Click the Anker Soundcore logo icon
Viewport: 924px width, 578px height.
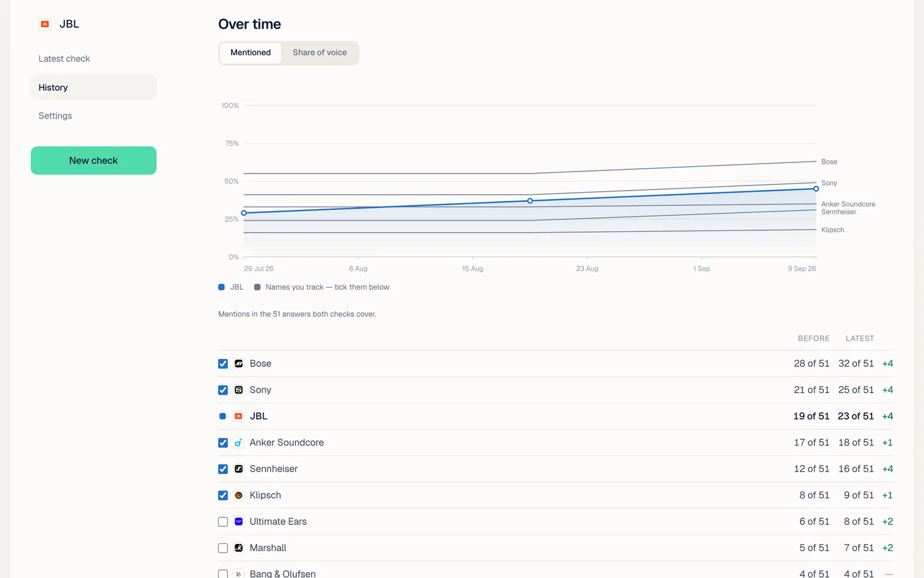click(x=239, y=443)
